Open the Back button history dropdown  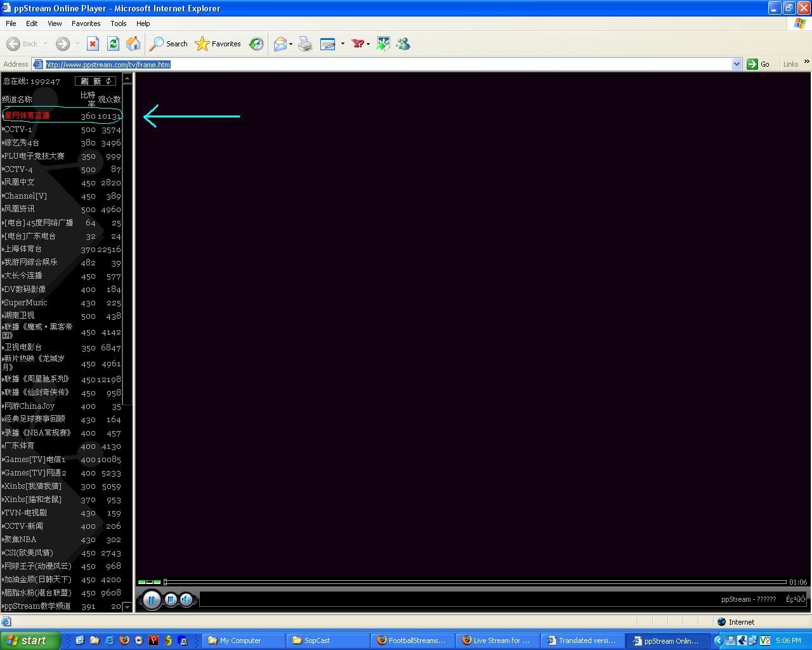click(x=44, y=44)
